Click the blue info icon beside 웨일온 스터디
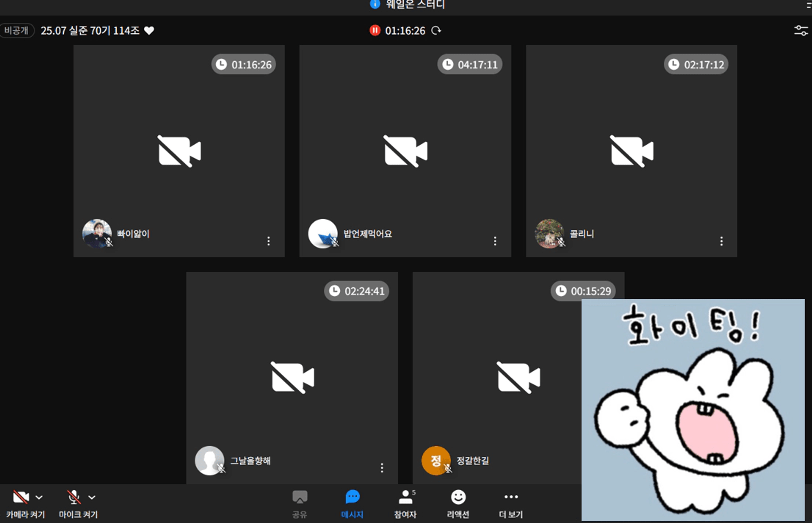This screenshot has height=523, width=812. [x=375, y=4]
